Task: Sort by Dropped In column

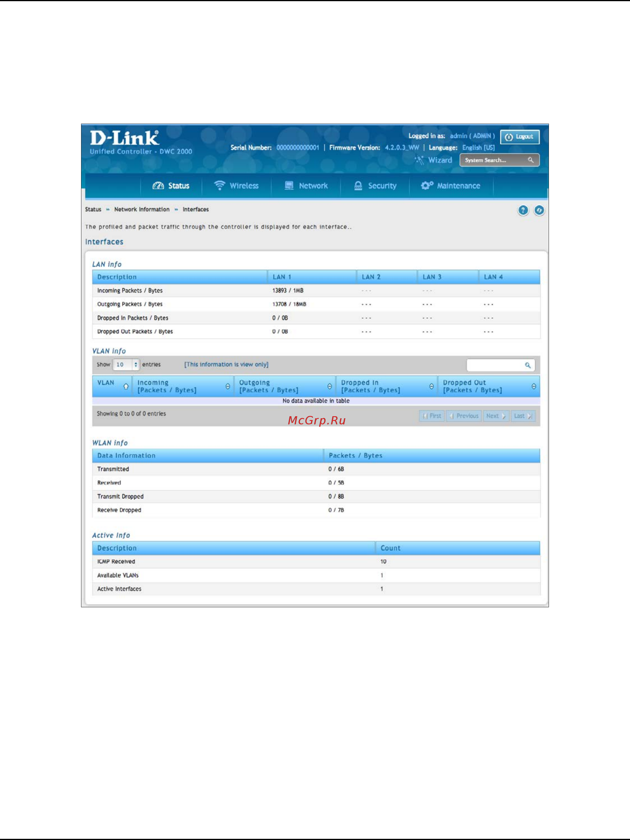Action: click(431, 386)
